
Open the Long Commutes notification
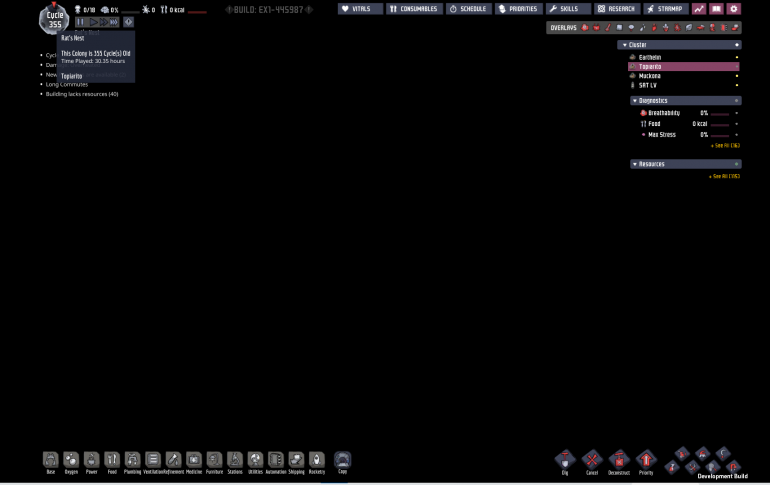pyautogui.click(x=67, y=84)
